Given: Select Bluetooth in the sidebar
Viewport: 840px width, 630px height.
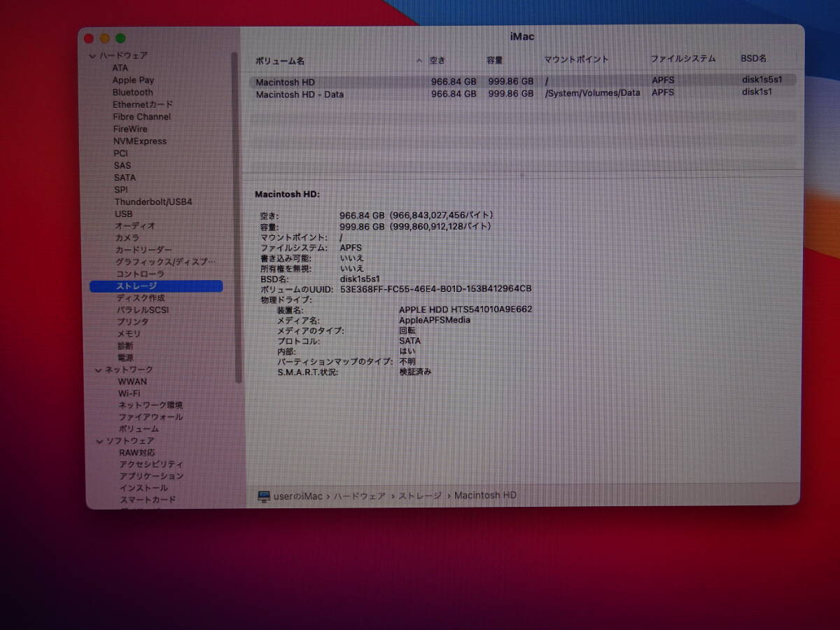Looking at the screenshot, I should click(132, 92).
